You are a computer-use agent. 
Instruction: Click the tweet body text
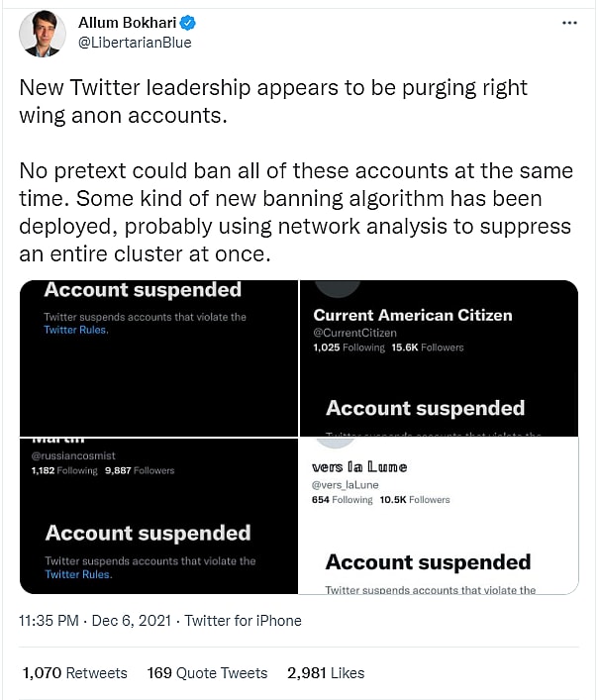coord(295,169)
